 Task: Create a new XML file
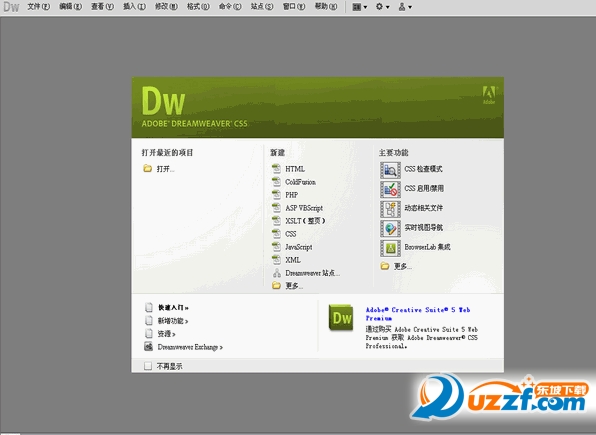pyautogui.click(x=293, y=260)
